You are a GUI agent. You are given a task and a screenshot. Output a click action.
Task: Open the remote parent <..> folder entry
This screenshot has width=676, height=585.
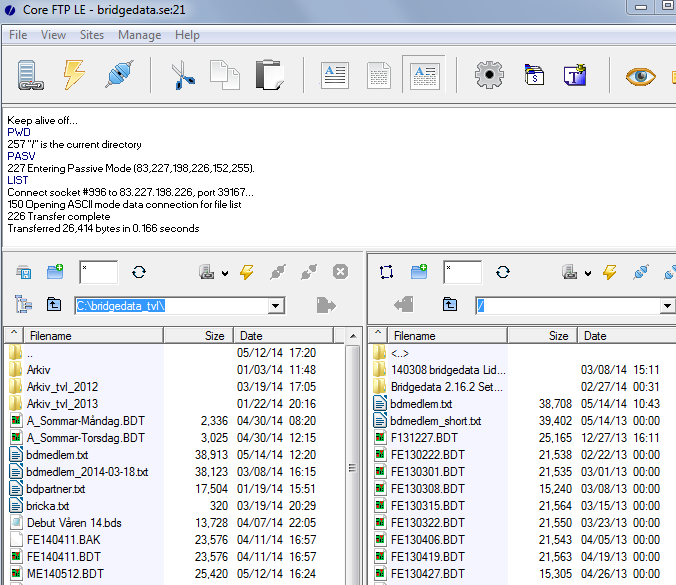(400, 354)
